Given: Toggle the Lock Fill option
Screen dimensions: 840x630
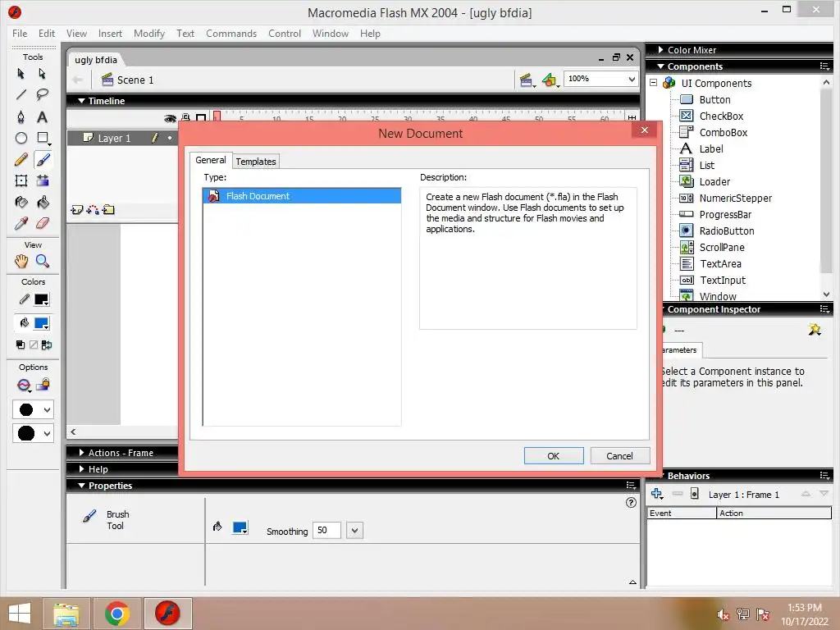Looking at the screenshot, I should [x=43, y=385].
